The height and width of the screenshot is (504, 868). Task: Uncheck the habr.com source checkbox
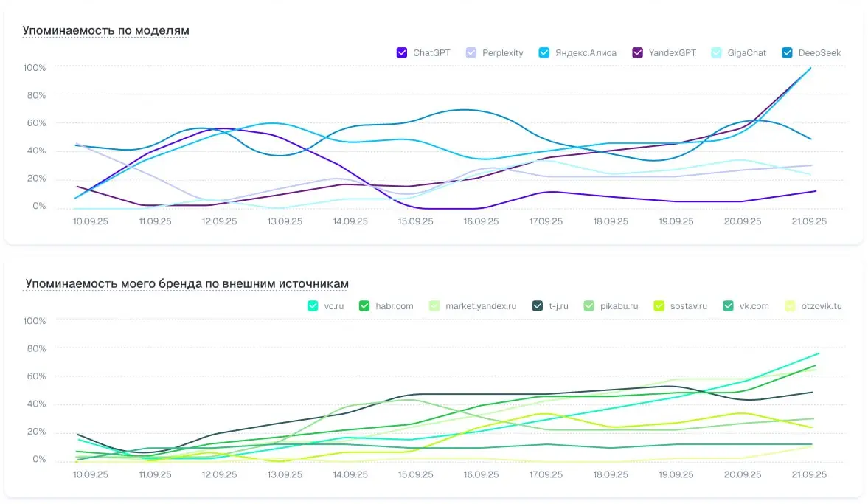point(364,305)
